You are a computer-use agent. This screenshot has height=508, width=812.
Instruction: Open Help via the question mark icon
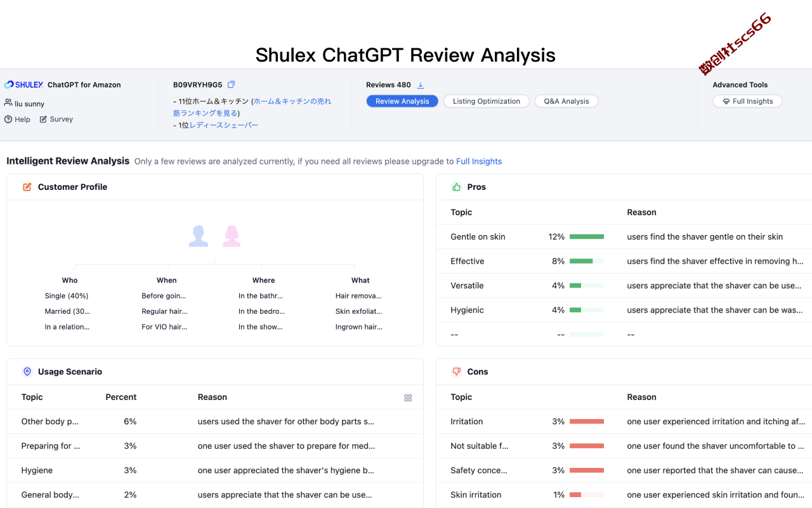(x=8, y=119)
